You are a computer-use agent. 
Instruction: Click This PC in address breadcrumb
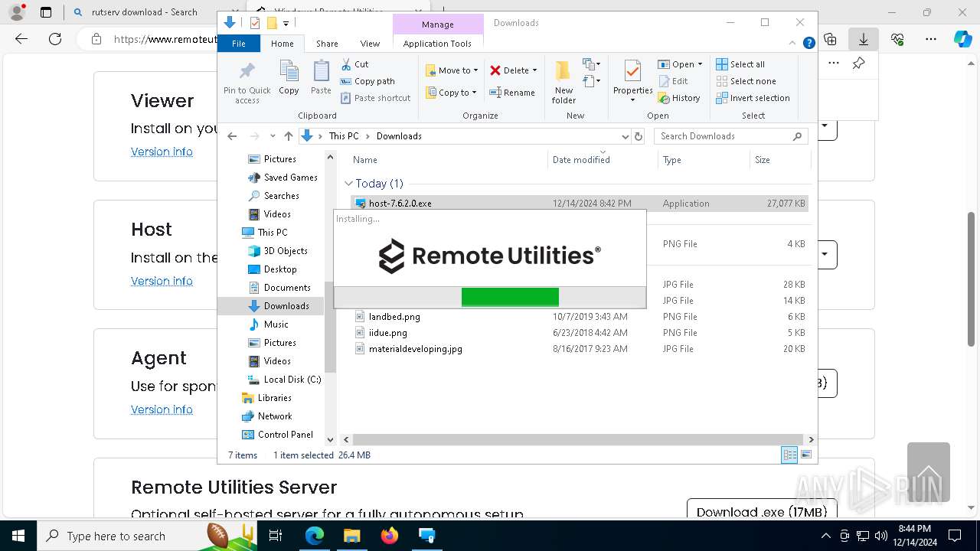(344, 136)
